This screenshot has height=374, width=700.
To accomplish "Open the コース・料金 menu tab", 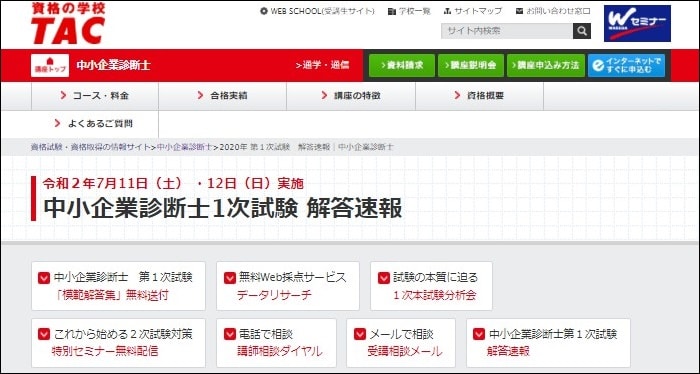I will coord(95,96).
